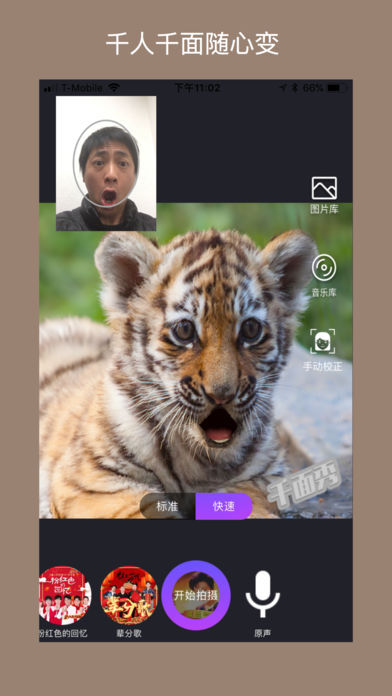This screenshot has height=696, width=392.
Task: Click the 千面秀 watermark logo
Action: coord(304,482)
